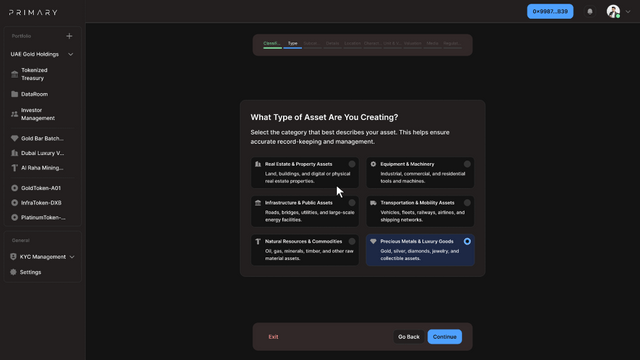The height and width of the screenshot is (360, 640).
Task: Expand KYC Management chevron
Action: 72,257
